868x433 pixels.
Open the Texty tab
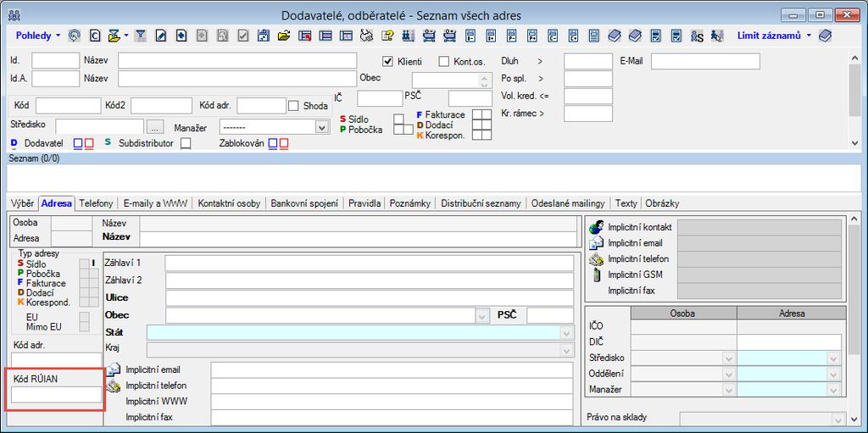coord(626,203)
